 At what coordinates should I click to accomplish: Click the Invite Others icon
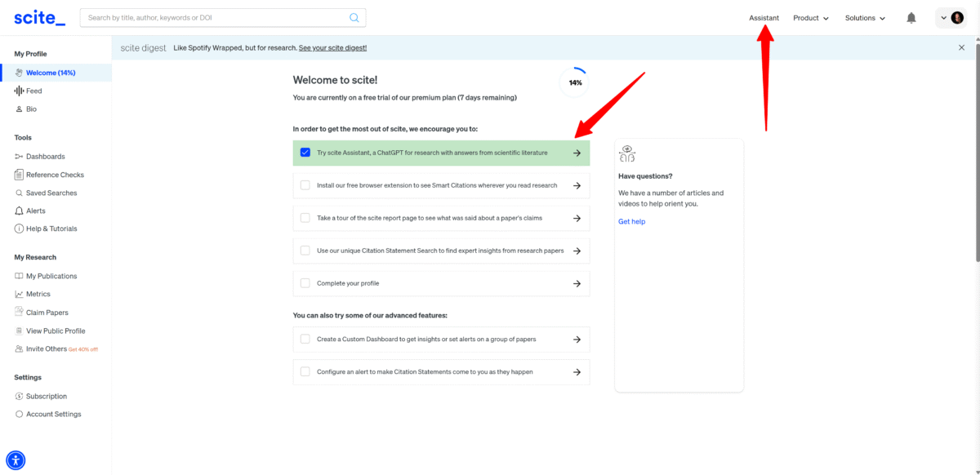pyautogui.click(x=19, y=348)
